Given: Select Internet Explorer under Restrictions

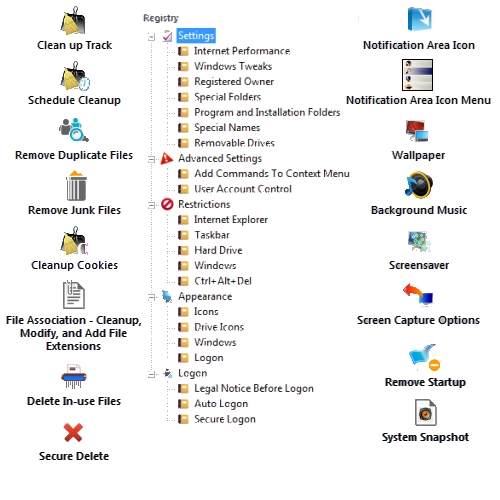Looking at the screenshot, I should tap(231, 220).
